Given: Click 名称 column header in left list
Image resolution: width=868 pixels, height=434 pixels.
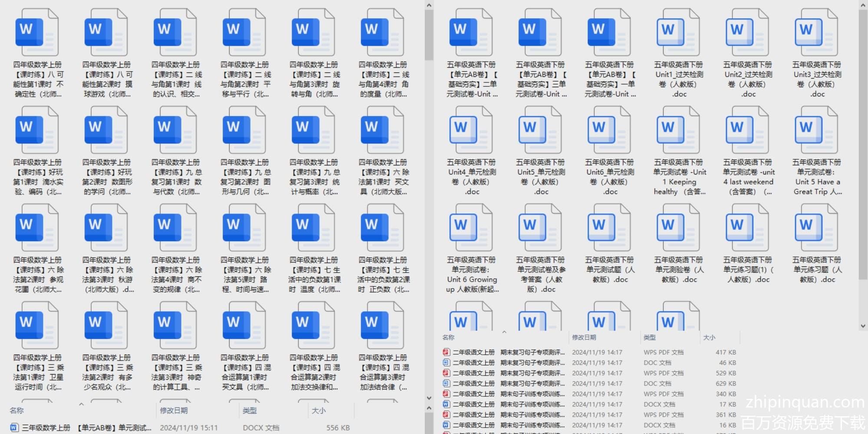Looking at the screenshot, I should click(x=16, y=411).
